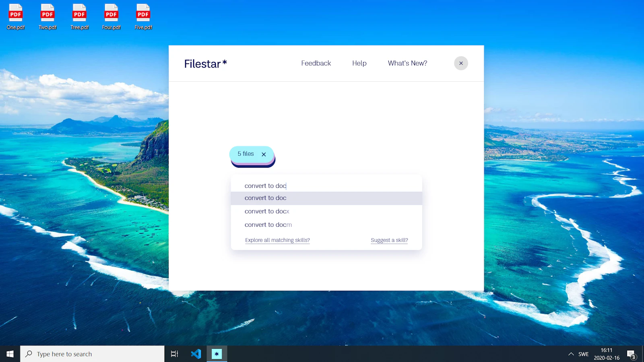Image resolution: width=644 pixels, height=362 pixels.
Task: Close the Filestar window
Action: tap(461, 63)
